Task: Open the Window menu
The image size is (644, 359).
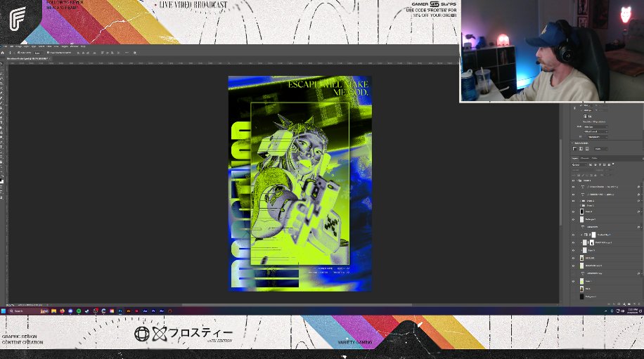Action: pos(75,46)
